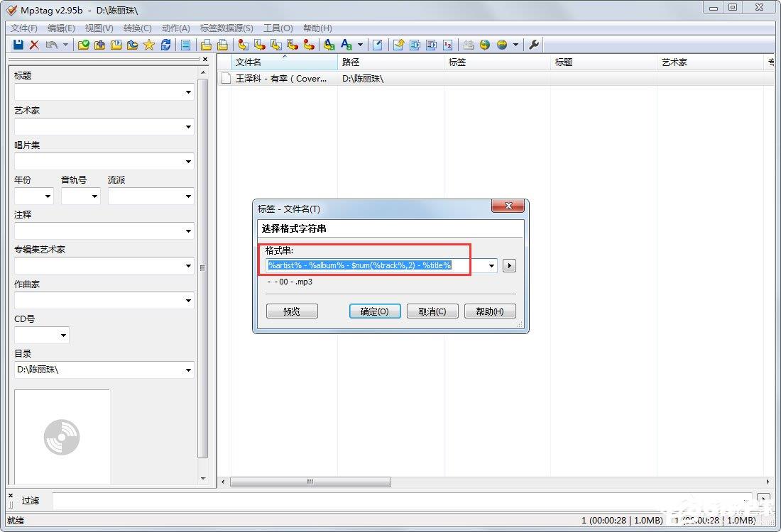Open the dropdown arrow after the globe icons
Screen dimensions: 781x532
(x=515, y=45)
